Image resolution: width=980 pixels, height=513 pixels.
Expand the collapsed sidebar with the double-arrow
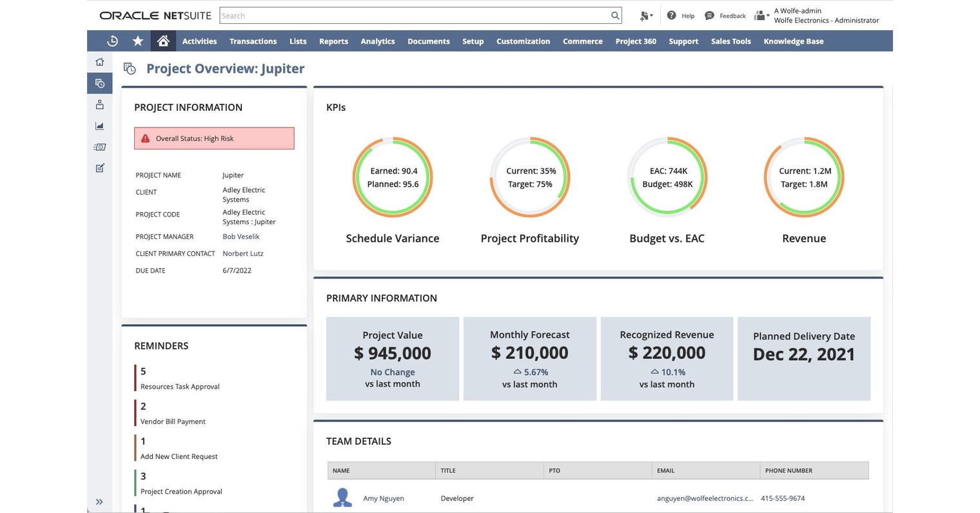(x=99, y=501)
